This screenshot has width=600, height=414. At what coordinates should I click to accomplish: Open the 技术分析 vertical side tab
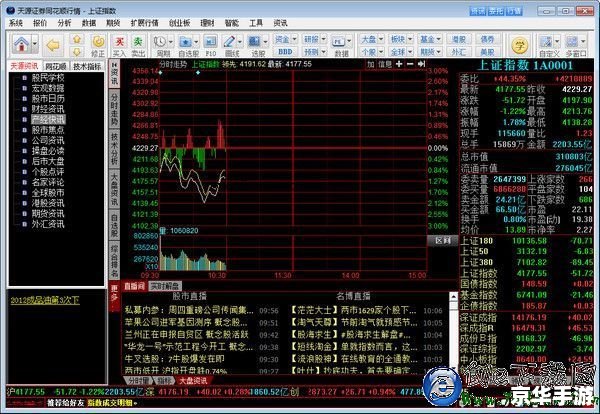coord(114,148)
